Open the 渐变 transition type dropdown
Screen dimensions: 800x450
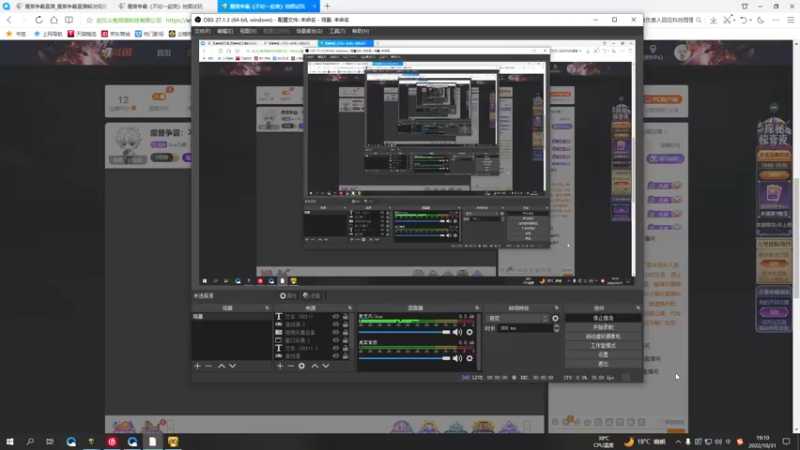click(x=517, y=318)
